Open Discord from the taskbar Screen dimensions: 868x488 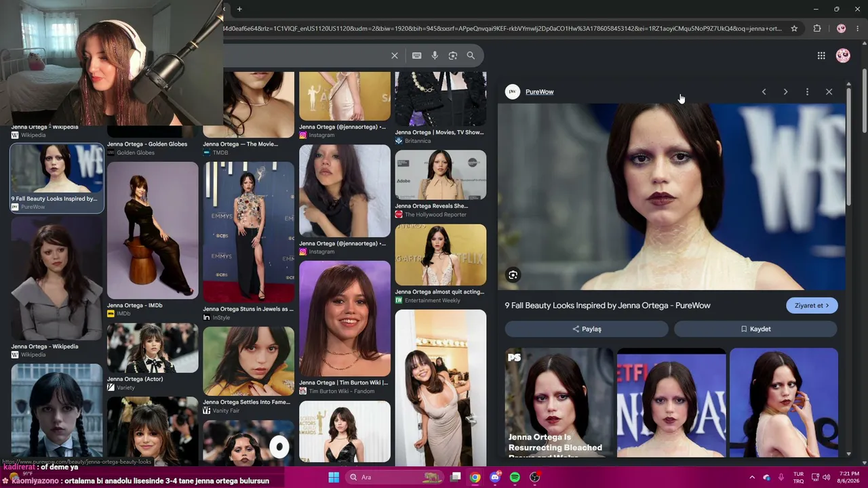[495, 477]
